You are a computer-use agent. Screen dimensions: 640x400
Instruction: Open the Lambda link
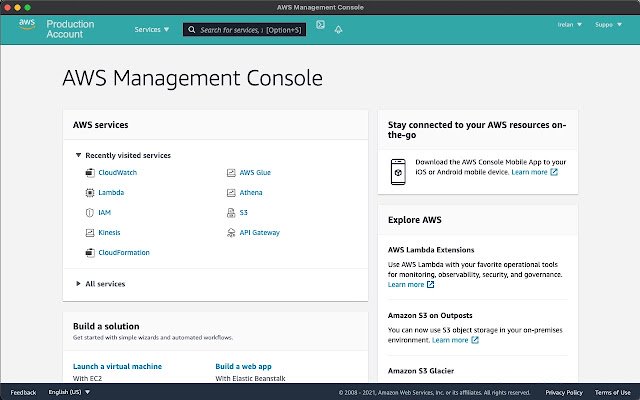111,193
